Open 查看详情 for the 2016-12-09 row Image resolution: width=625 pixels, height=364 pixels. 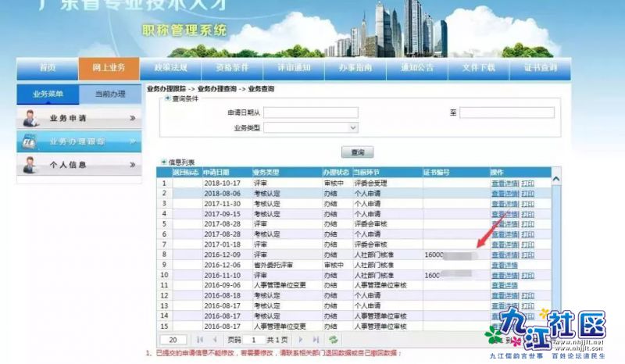click(504, 255)
